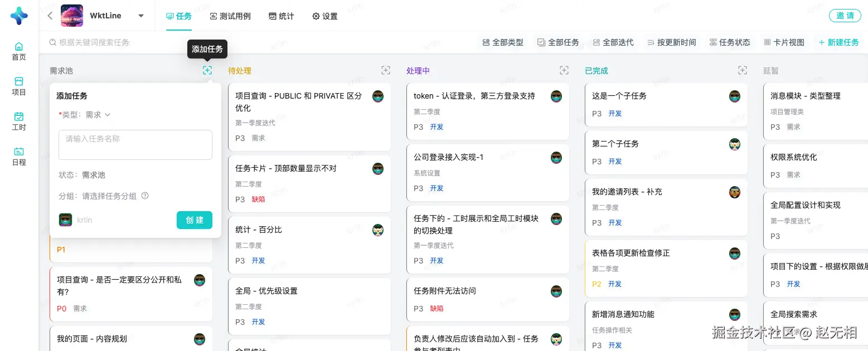Click add-task icon in 处理中 column
The height and width of the screenshot is (351, 868).
coord(564,70)
